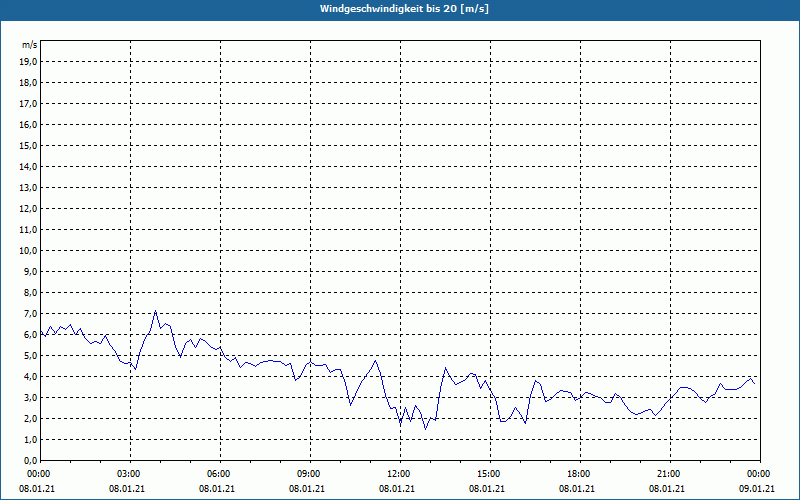This screenshot has width=800, height=500.
Task: Select the "16,0" y-axis label
Action: [x=28, y=124]
